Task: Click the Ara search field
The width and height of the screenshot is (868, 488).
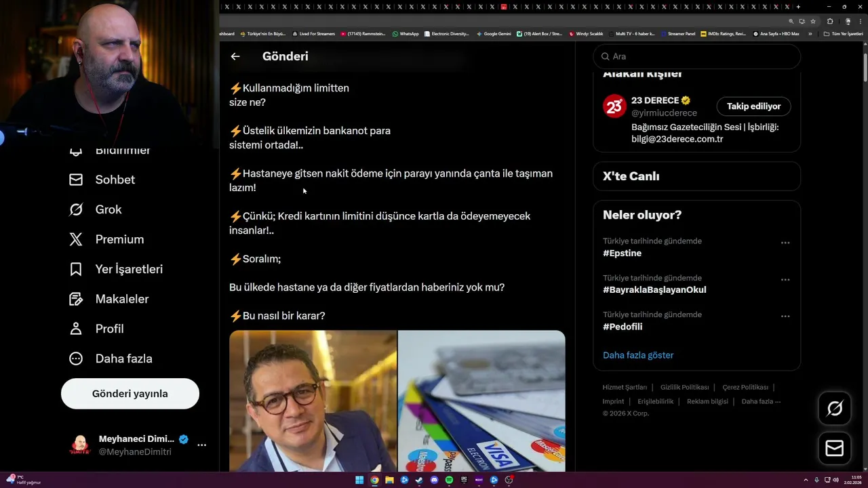Action: click(696, 56)
